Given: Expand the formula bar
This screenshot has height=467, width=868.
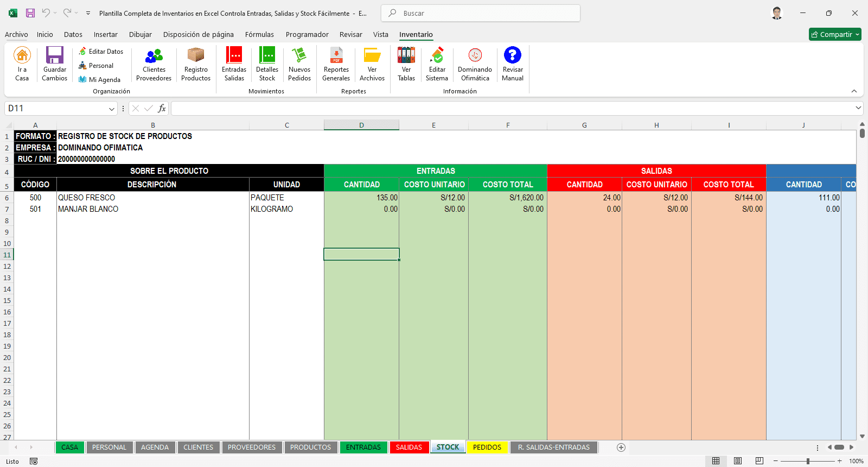Looking at the screenshot, I should pos(858,108).
